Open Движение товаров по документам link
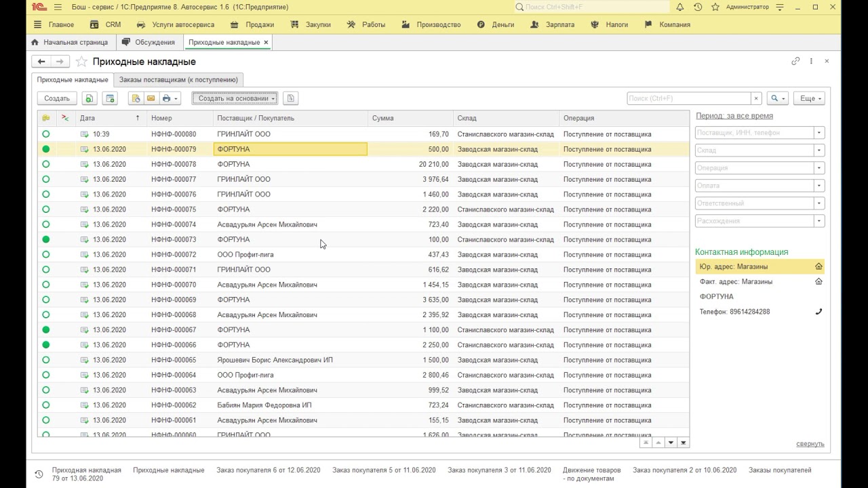Screen dimensions: 868x488 coord(591,474)
